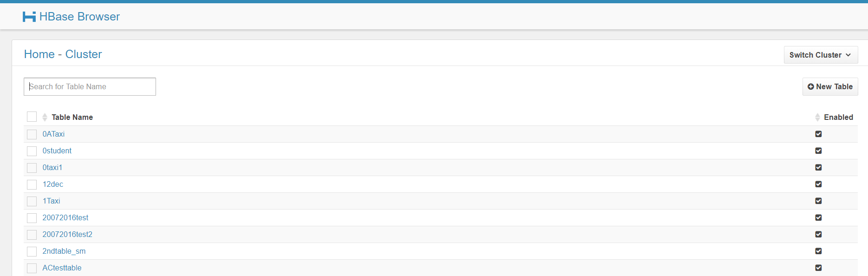Open the Cluster breadcrumb link
Image resolution: width=868 pixels, height=276 pixels.
click(84, 54)
